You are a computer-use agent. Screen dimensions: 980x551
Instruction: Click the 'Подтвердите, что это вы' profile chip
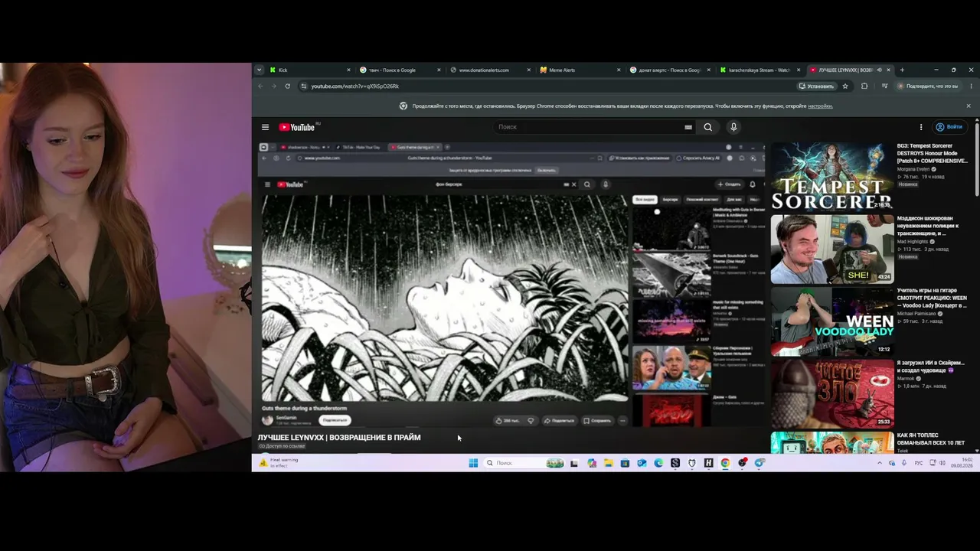[x=927, y=86]
